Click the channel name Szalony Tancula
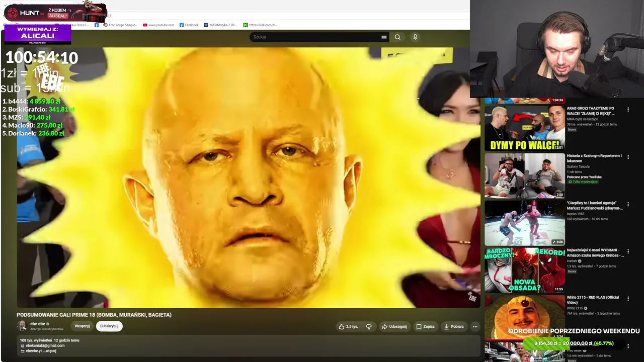The width and height of the screenshot is (644, 362). click(x=579, y=166)
